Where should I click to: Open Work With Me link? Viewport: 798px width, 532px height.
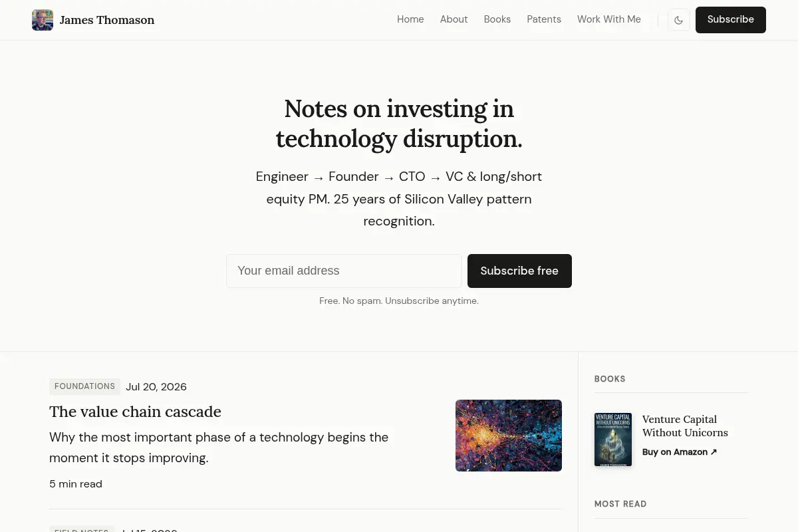pos(609,19)
